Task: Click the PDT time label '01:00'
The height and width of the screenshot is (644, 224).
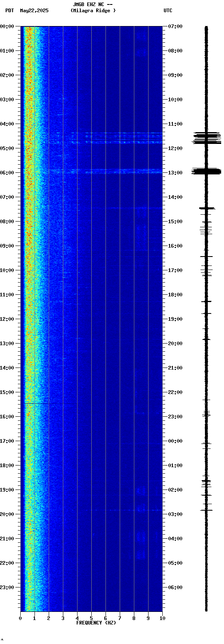Action: pyautogui.click(x=7, y=51)
